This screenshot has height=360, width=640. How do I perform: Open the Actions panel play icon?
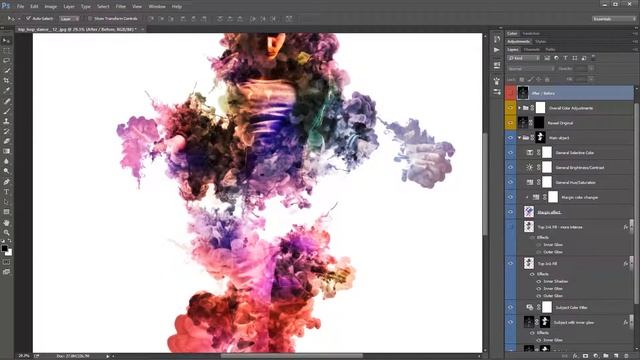pos(497,50)
